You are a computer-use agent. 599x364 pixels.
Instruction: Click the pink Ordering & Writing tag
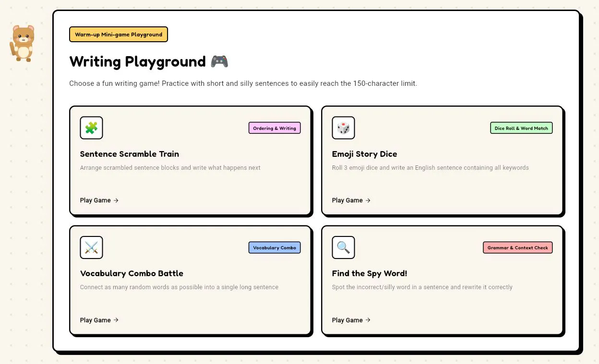coord(275,128)
